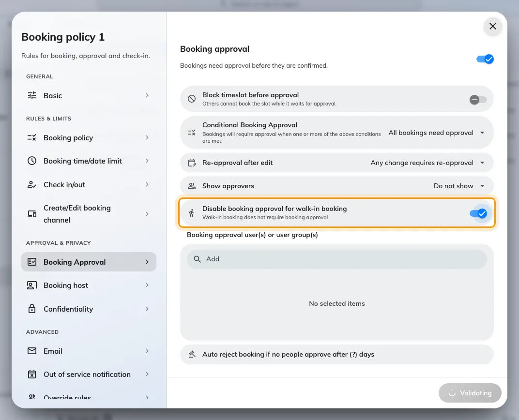Open Check in/out settings
This screenshot has width=519, height=420.
tap(89, 184)
